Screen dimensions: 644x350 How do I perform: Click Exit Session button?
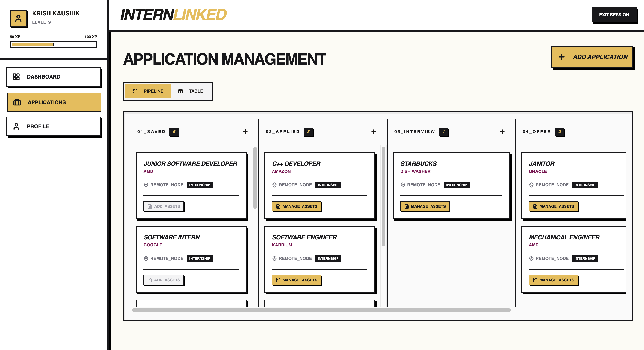[614, 15]
